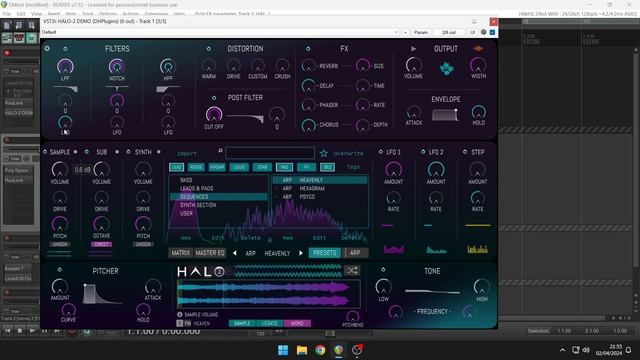Click the teal icon between Volume and Width

pos(447,69)
